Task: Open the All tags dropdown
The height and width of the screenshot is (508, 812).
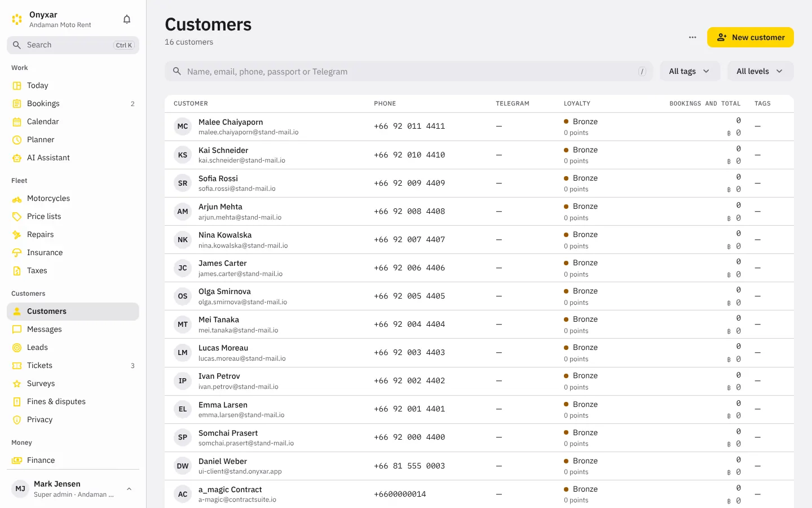Action: [690, 71]
